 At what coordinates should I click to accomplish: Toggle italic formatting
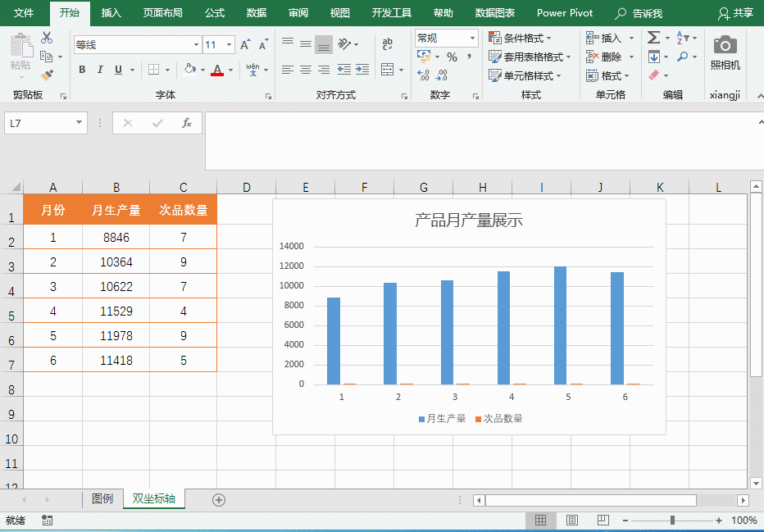tap(101, 70)
